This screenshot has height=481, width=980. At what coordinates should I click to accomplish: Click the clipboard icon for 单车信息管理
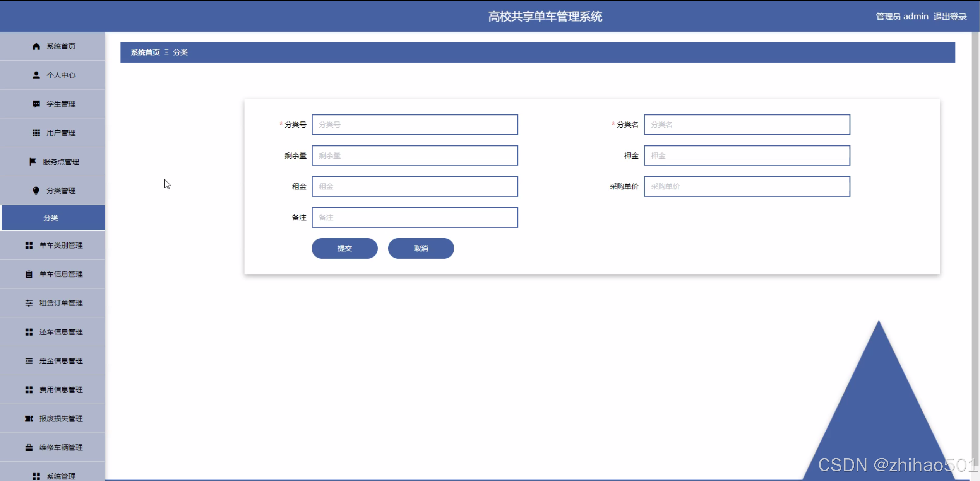29,274
